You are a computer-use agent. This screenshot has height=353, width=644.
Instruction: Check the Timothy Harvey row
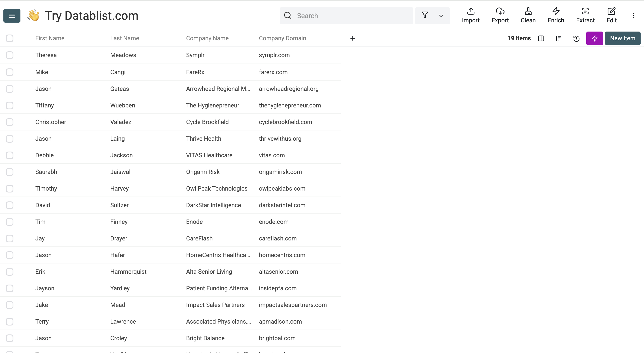pos(10,189)
